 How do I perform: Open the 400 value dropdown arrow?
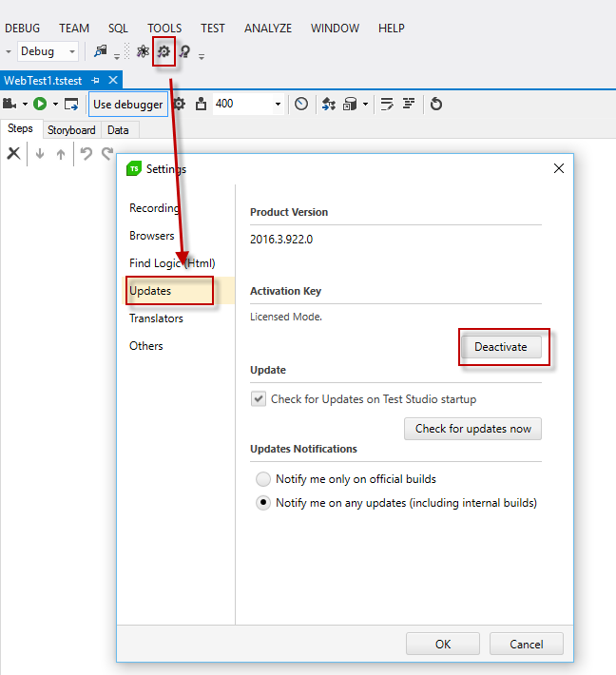point(279,104)
